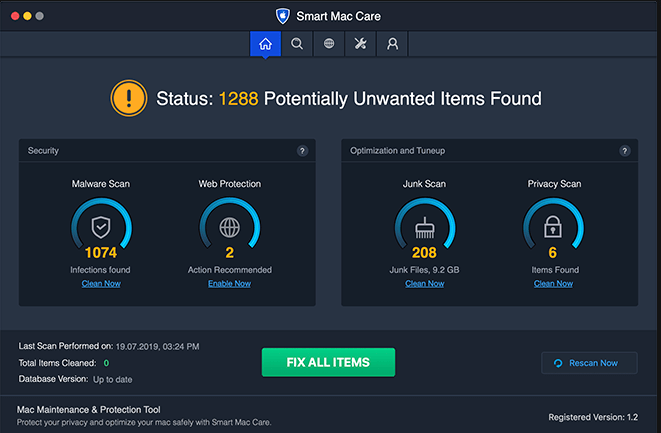Open help for Optimization and Tuneup
The height and width of the screenshot is (433, 661).
pos(625,151)
